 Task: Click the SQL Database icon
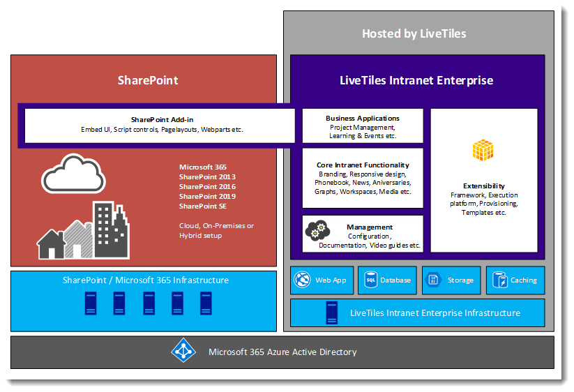[x=370, y=280]
